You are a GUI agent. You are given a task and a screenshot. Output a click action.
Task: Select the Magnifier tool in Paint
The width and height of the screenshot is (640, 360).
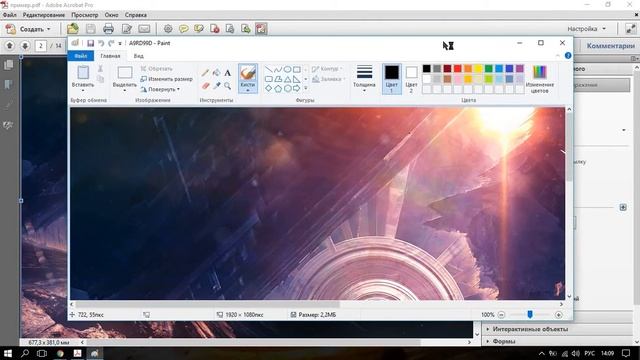coord(227,86)
